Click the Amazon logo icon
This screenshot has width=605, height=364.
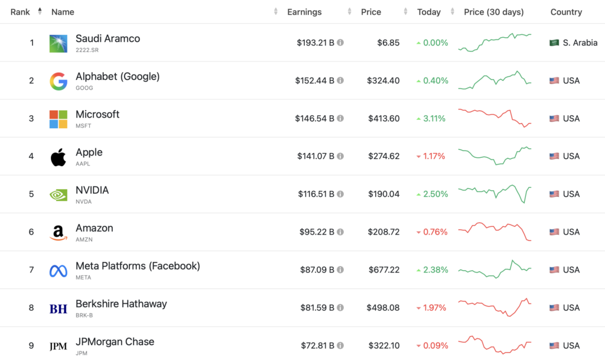coord(58,233)
